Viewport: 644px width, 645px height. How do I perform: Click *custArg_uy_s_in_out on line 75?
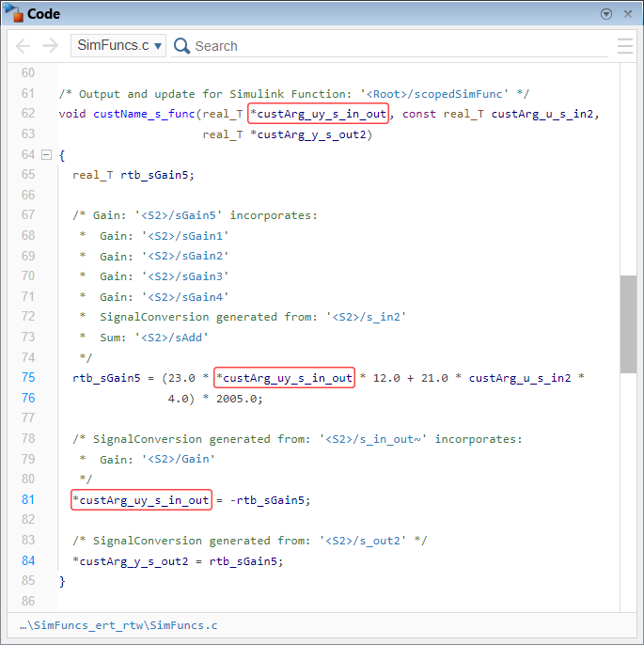(x=284, y=378)
